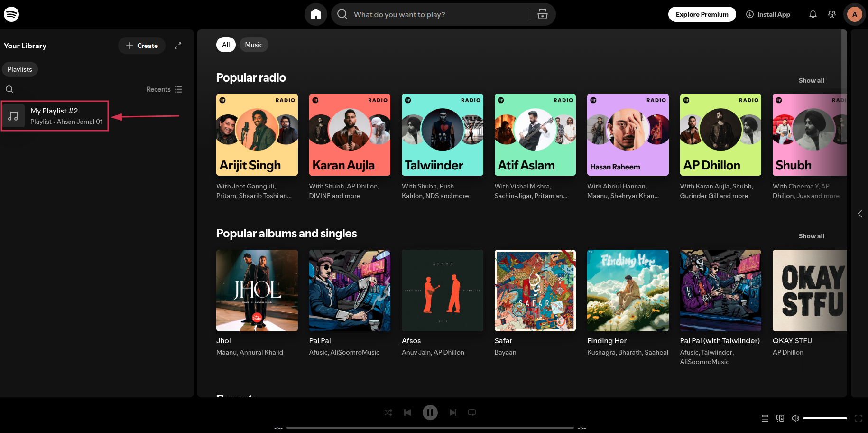Click the 'Your Library' heading
The image size is (868, 433).
point(25,46)
